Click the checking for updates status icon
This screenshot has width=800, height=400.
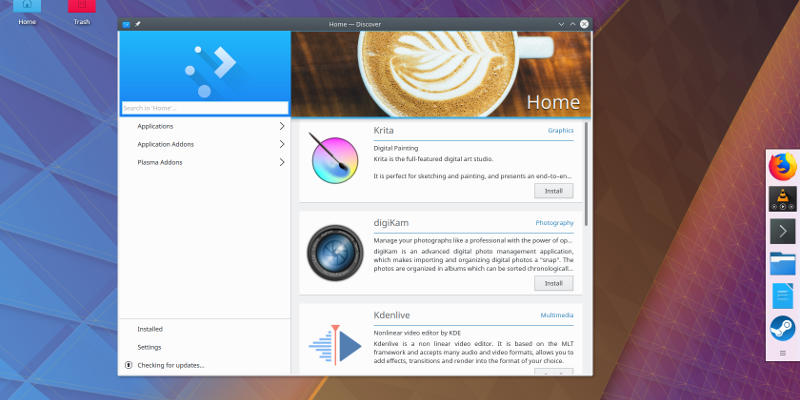tap(129, 365)
